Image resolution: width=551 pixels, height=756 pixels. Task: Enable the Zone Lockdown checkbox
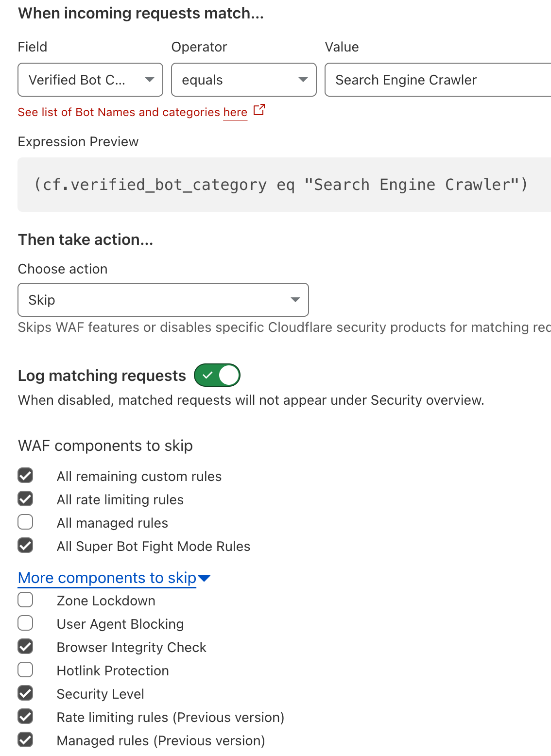click(x=25, y=600)
